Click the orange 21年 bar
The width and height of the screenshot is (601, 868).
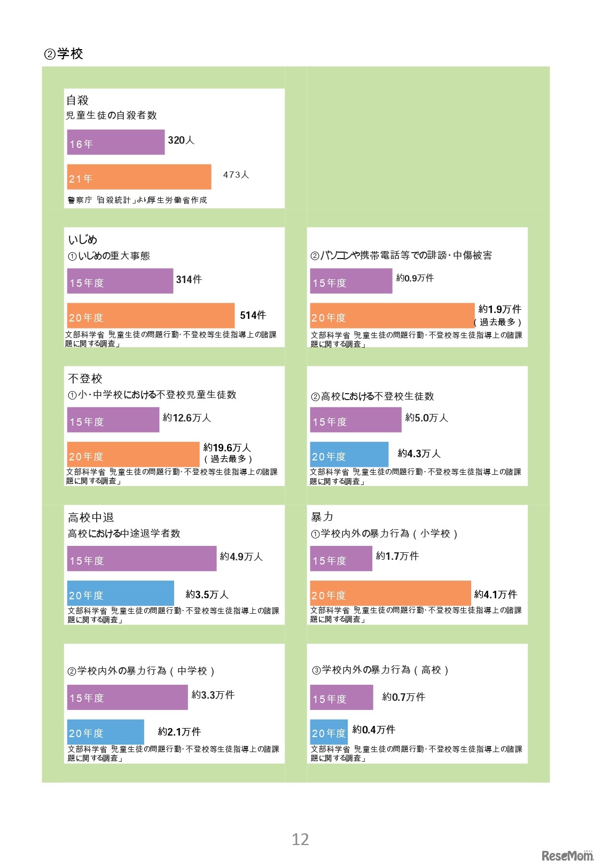click(x=139, y=177)
